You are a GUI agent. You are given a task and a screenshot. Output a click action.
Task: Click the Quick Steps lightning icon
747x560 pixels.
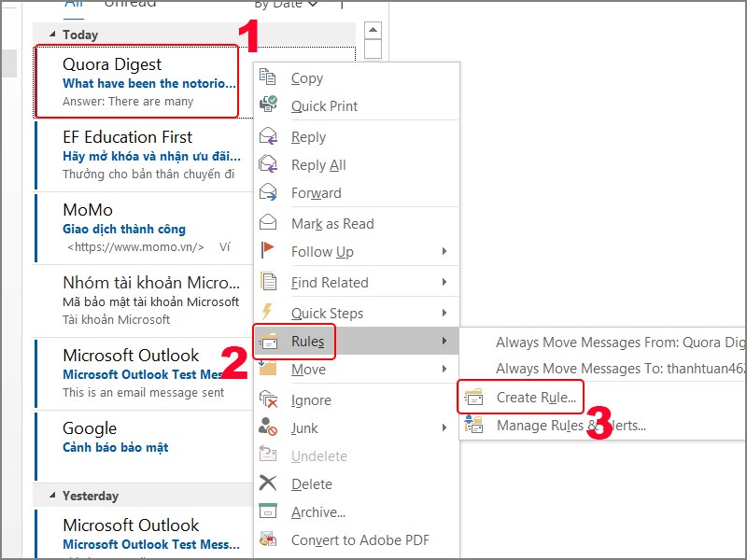[269, 312]
